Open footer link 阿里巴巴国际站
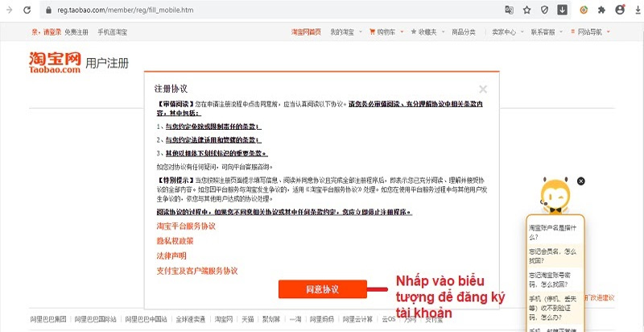Screen dimensions: 644x332 click(x=95, y=319)
